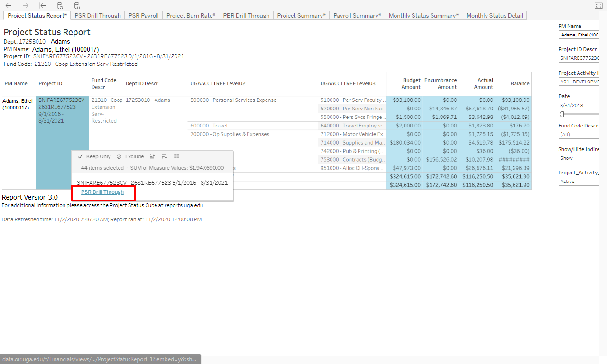Select the 500000 - Personal Services Expense row
Screen dimensions: 607x364
(x=233, y=100)
